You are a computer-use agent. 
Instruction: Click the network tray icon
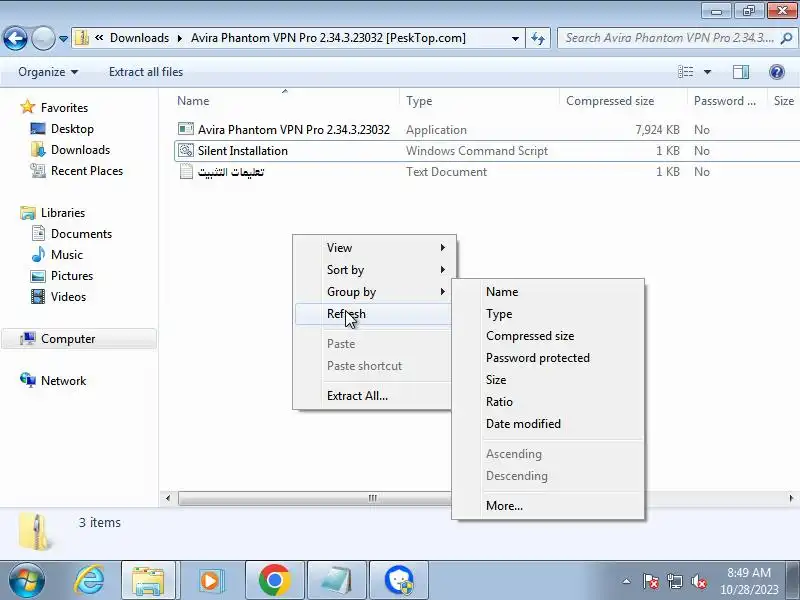[x=674, y=581]
